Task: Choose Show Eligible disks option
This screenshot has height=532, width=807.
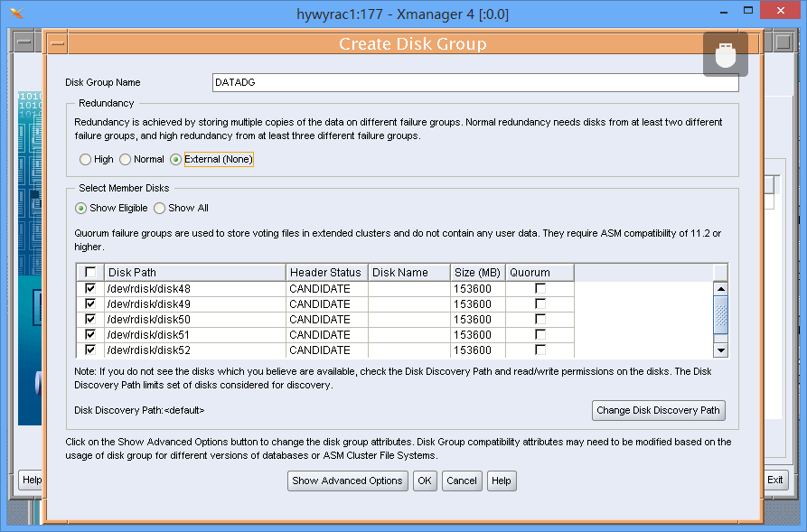Action: tap(80, 209)
